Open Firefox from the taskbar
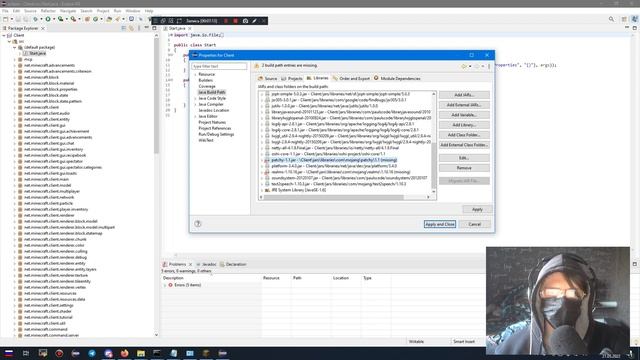The image size is (640, 360). click(x=124, y=353)
